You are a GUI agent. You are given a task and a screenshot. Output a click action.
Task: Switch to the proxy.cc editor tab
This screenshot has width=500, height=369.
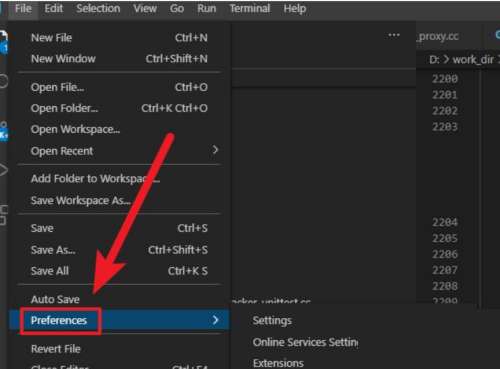[x=438, y=36]
